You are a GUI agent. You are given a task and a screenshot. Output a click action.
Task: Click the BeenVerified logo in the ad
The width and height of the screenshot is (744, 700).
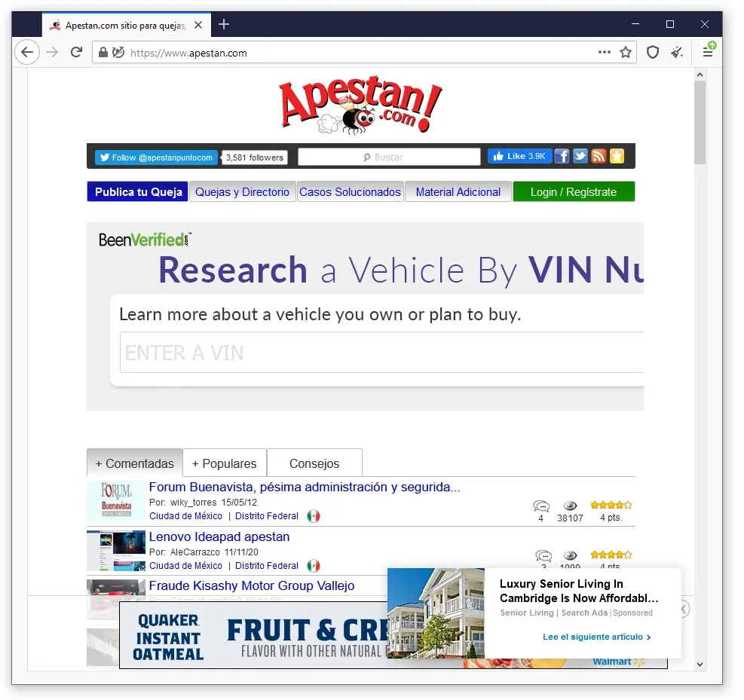click(x=145, y=240)
